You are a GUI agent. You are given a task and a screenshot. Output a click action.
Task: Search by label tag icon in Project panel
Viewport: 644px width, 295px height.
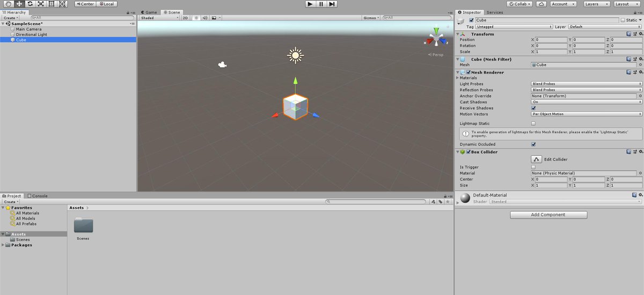[x=440, y=202]
